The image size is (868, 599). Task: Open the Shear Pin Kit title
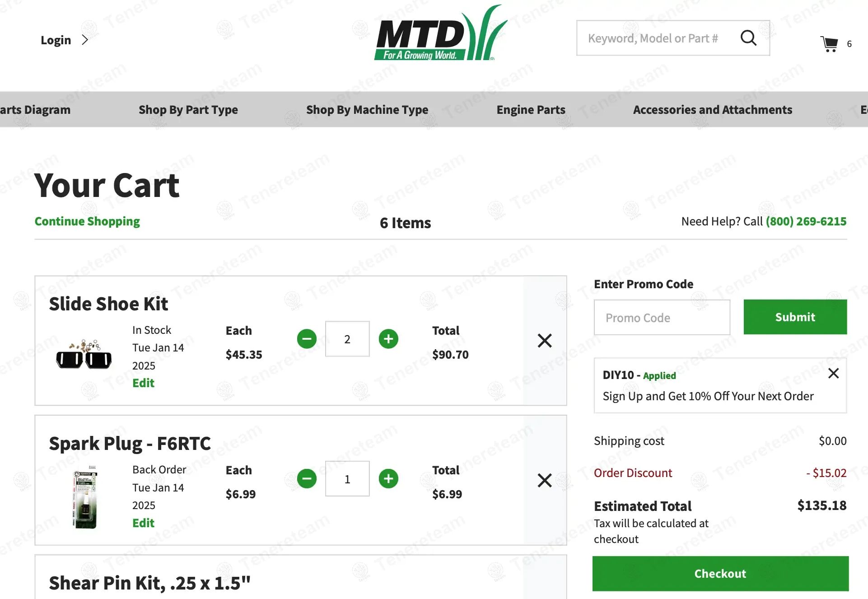tap(149, 583)
